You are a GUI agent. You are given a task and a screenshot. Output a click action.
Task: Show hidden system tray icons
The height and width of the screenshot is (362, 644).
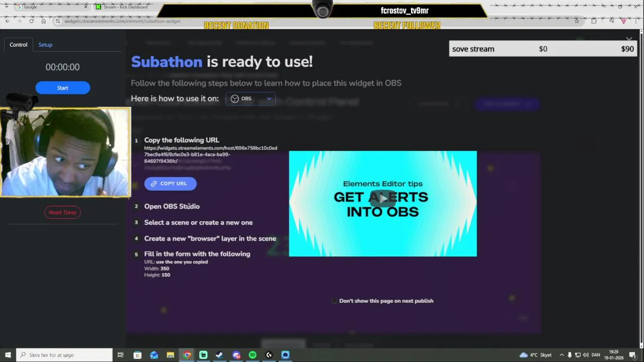point(561,355)
